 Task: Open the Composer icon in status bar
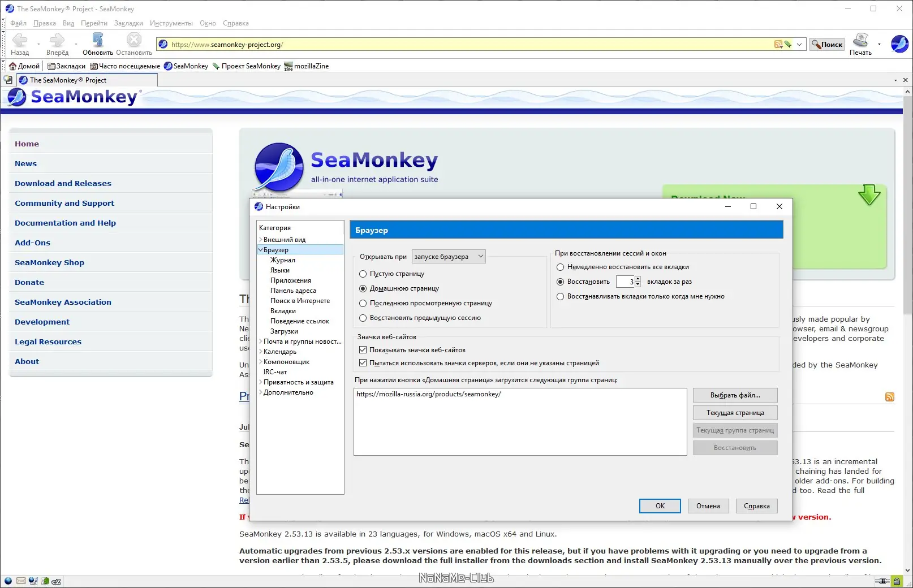(x=33, y=581)
